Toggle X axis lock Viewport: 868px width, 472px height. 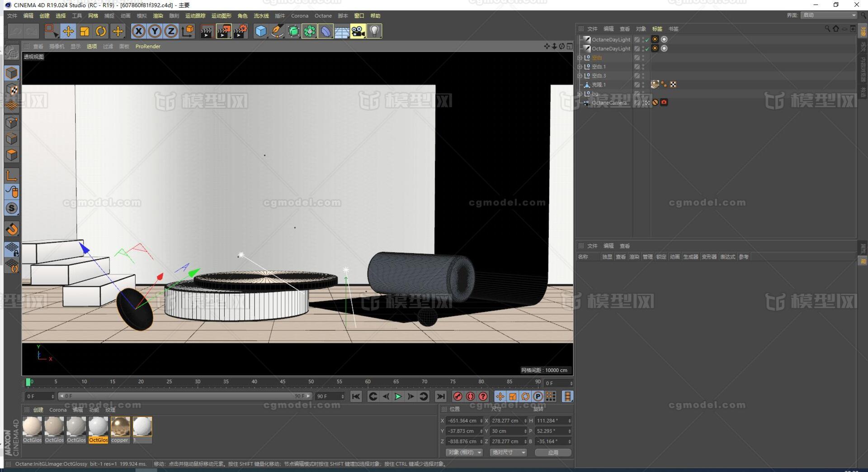tap(138, 31)
